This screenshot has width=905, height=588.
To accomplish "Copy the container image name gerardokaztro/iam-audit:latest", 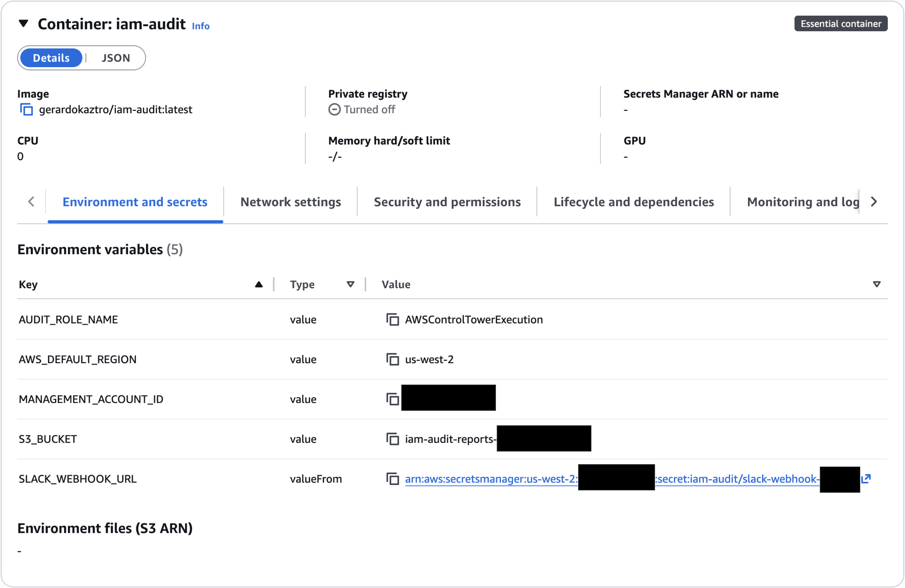I will click(x=26, y=109).
